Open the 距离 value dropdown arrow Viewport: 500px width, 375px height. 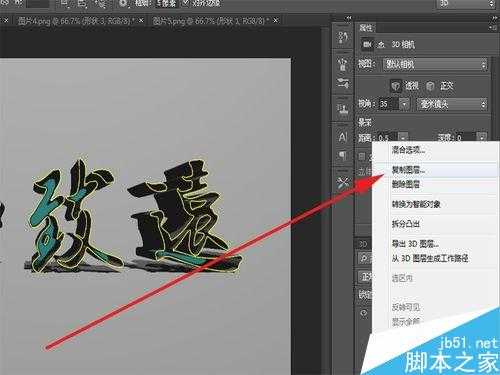[x=403, y=137]
